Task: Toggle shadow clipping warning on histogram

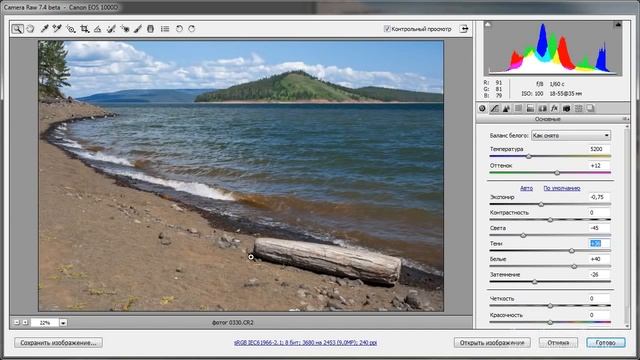Action: pos(488,25)
